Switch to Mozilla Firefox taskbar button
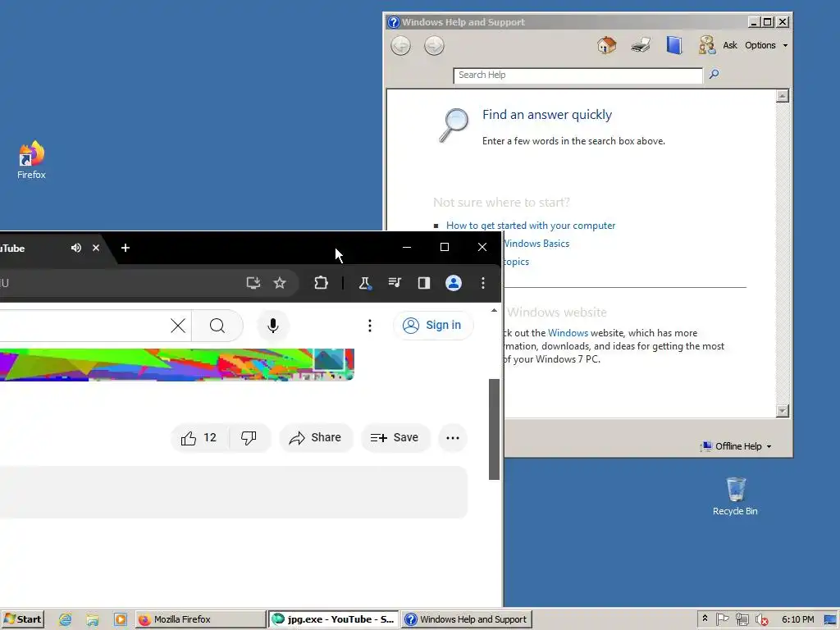 pos(200,619)
